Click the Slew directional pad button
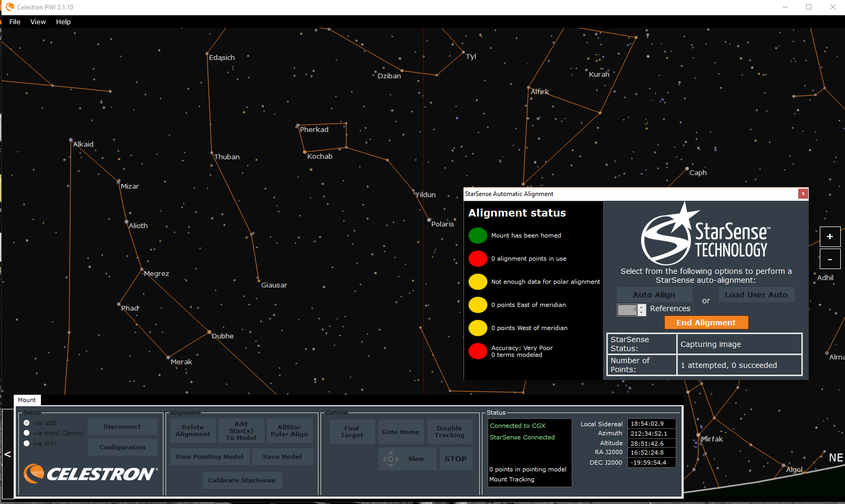The height and width of the screenshot is (504, 845). (390, 459)
